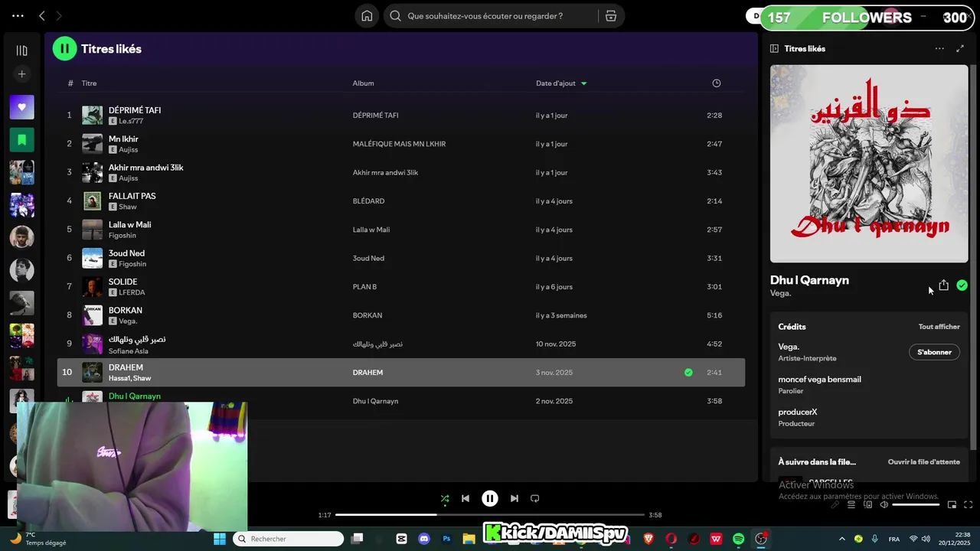Open Photoshop from the taskbar
Viewport: 980px width, 551px height.
point(446,539)
